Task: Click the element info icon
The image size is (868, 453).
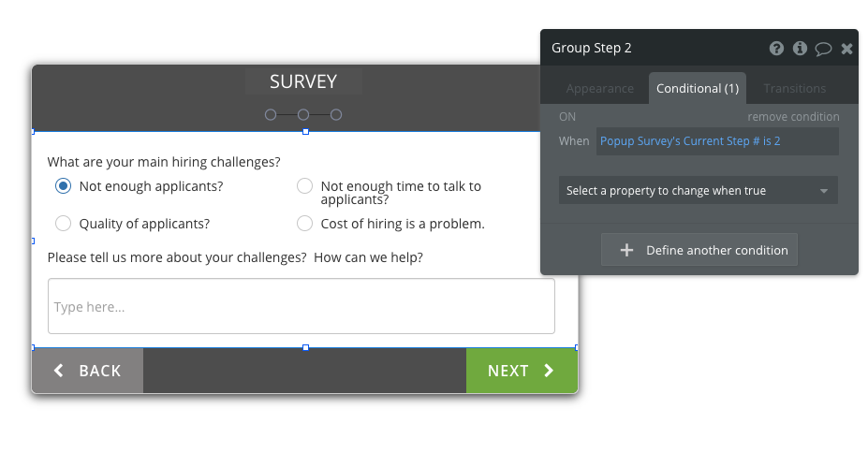Action: [x=800, y=49]
